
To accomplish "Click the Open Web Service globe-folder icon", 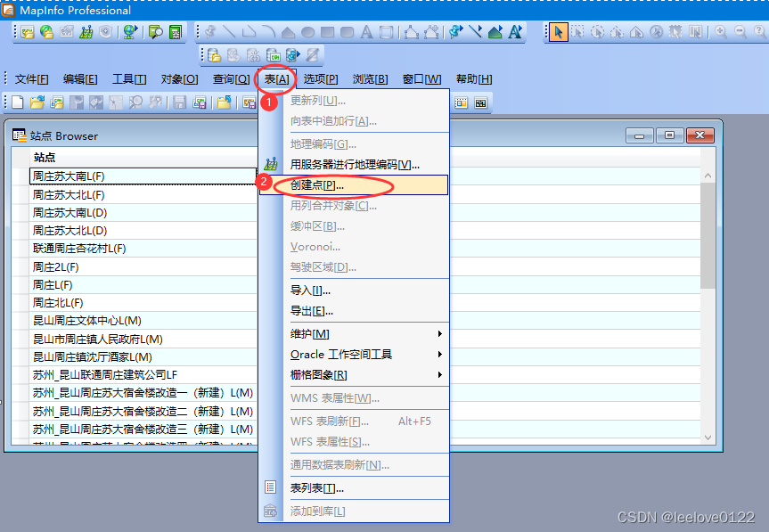I will (x=47, y=32).
